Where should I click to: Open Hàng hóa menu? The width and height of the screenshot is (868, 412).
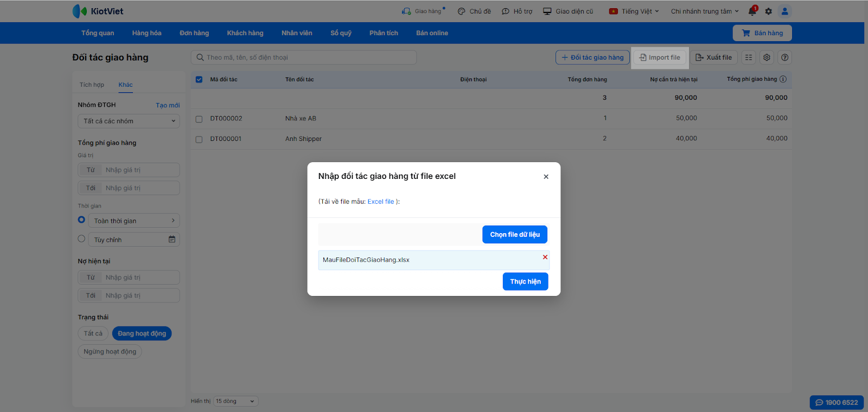(x=147, y=33)
